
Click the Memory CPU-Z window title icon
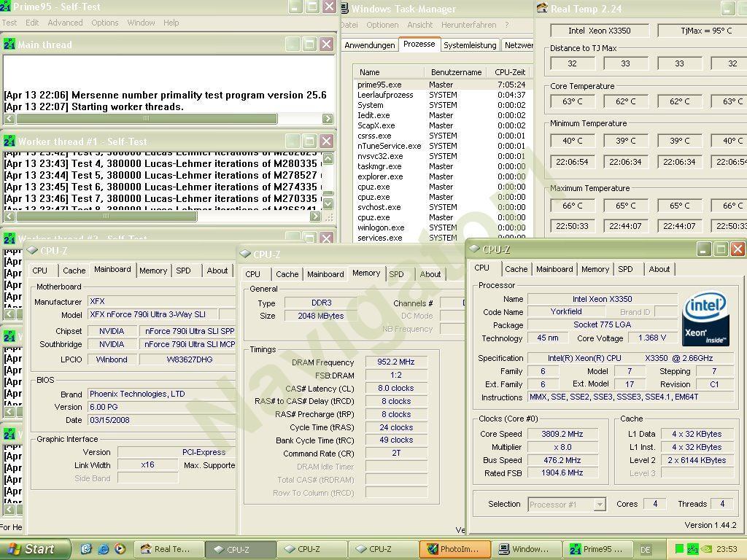(x=245, y=254)
